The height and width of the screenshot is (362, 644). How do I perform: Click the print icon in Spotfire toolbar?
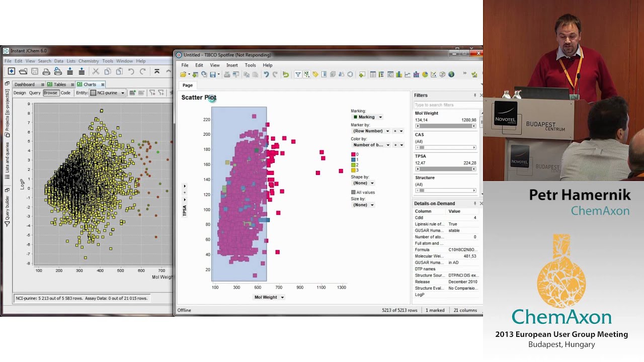point(227,74)
